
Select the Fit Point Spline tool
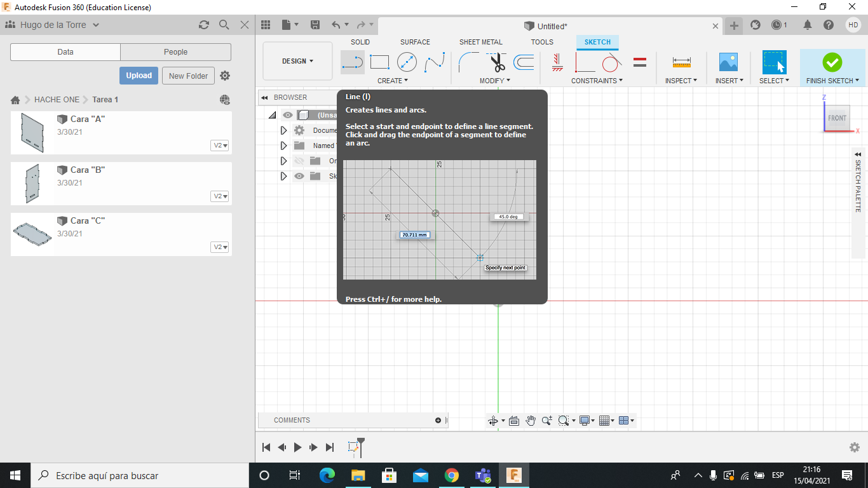pos(435,62)
